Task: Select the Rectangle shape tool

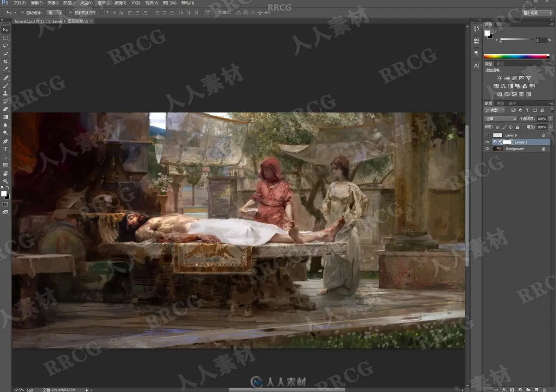Action: pos(6,165)
